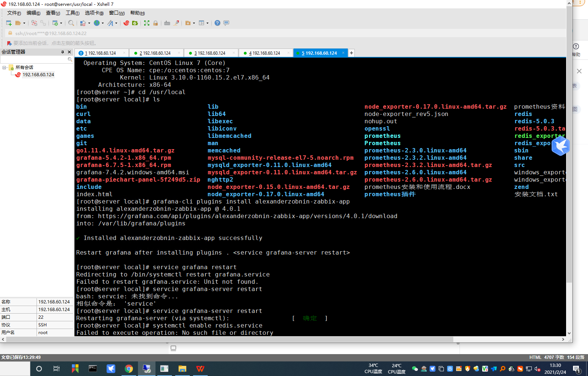Open dropdown next to properties gear icon
This screenshot has width=588, height=376.
[x=61, y=23]
